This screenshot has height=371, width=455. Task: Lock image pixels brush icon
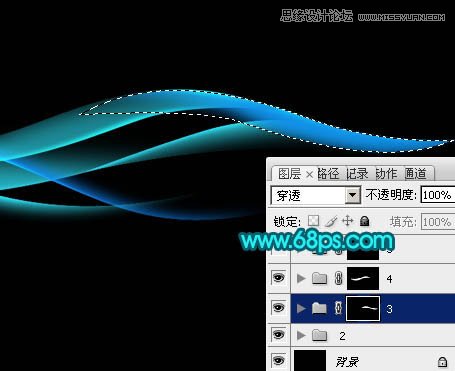coord(331,221)
